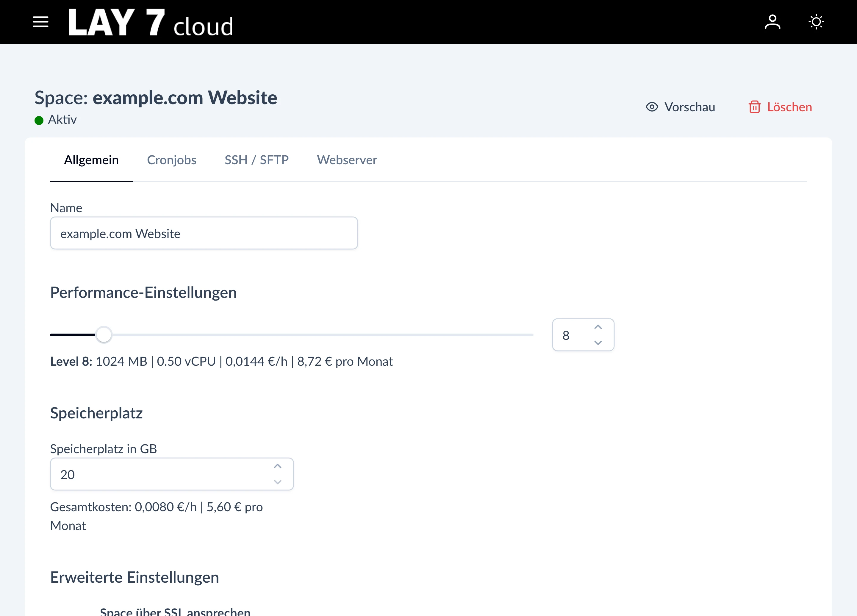Viewport: 857px width, 616px height.
Task: Click the trash icon next to Löschen
Action: 755,107
